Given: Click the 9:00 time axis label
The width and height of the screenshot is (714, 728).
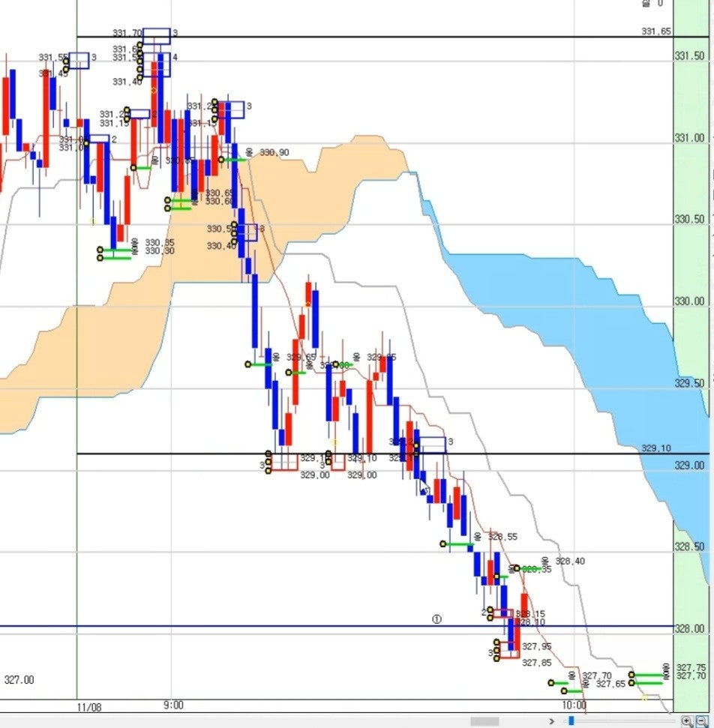Looking at the screenshot, I should pyautogui.click(x=173, y=706).
